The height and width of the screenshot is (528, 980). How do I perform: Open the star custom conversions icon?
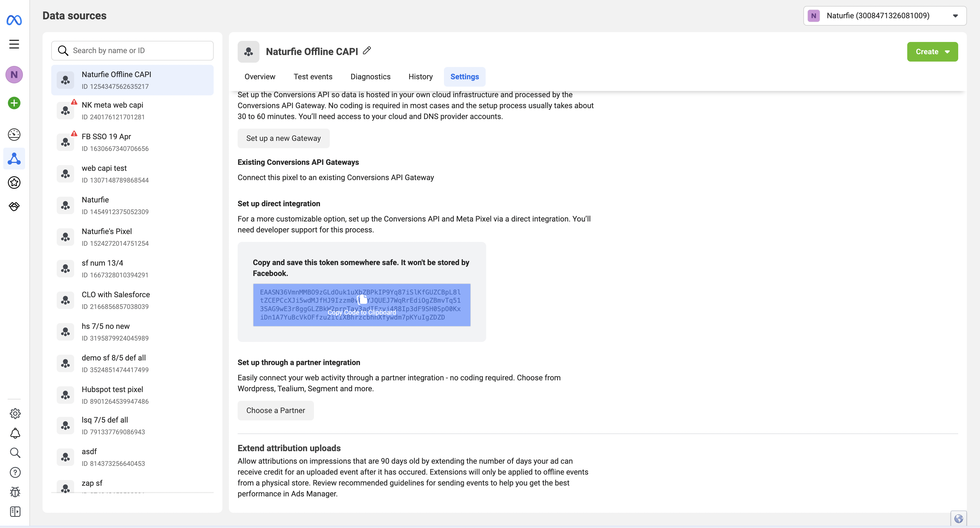(14, 183)
